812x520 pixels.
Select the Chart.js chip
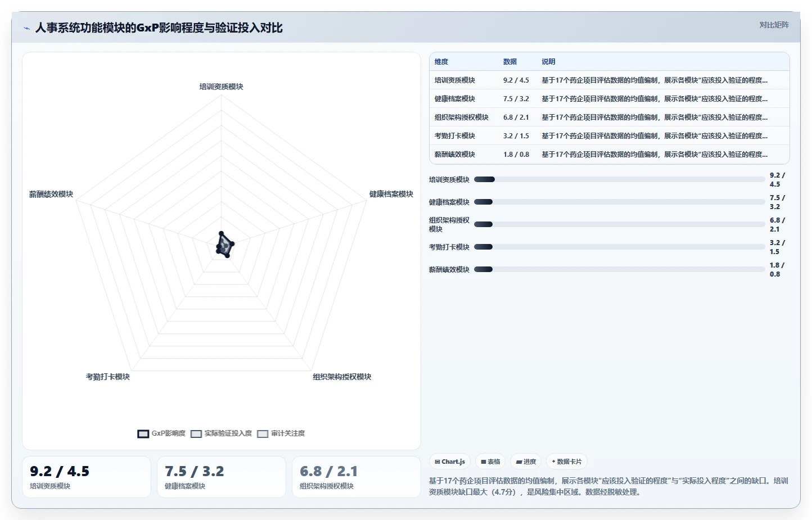tap(450, 462)
